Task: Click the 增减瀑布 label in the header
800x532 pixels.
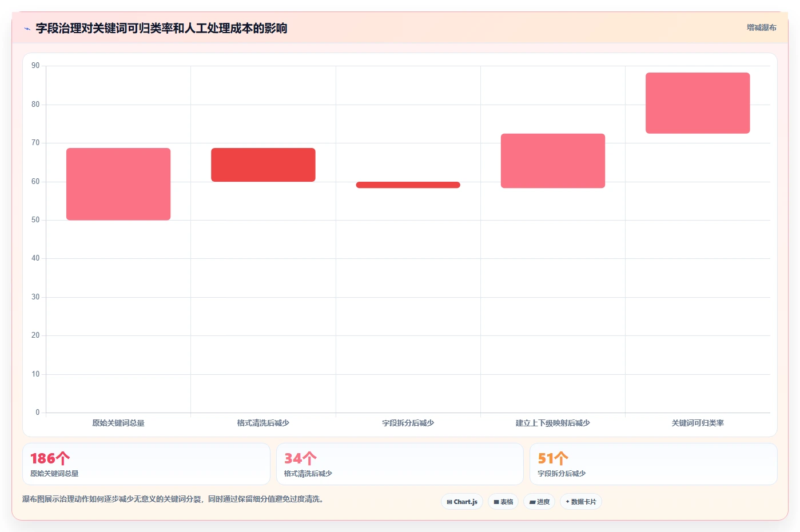Action: 761,27
